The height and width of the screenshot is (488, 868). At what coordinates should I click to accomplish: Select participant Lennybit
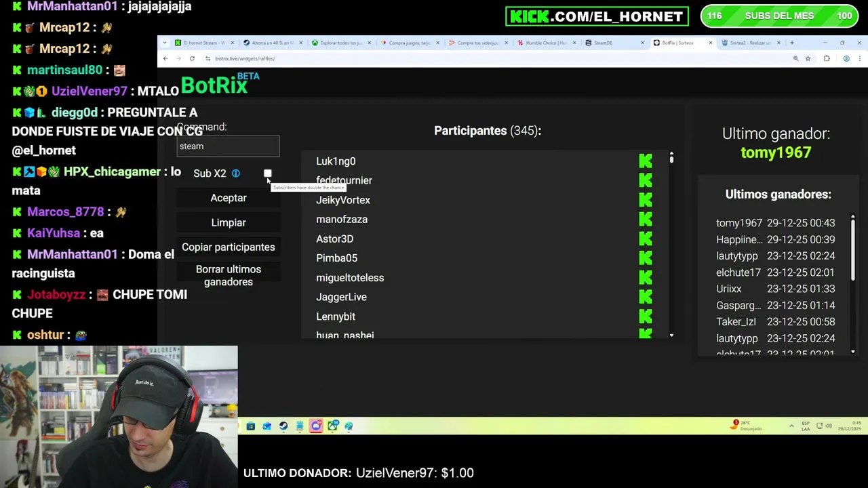pos(336,317)
